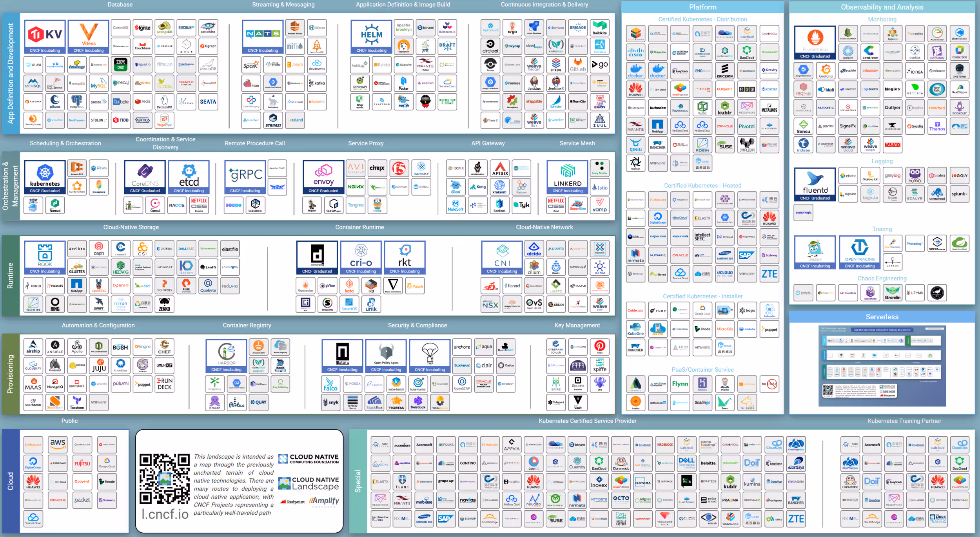
Task: Select the redis database logo
Action: [143, 101]
